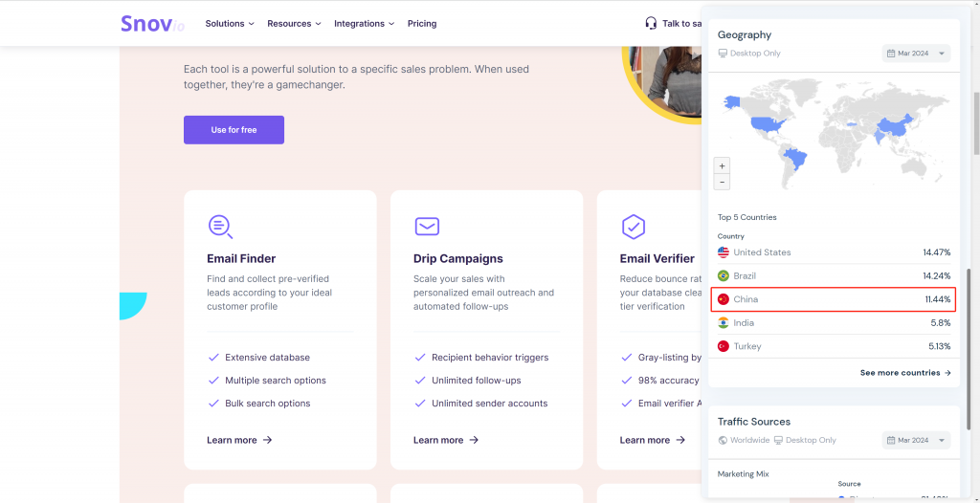Click the India flag icon
Viewport: 980px width, 503px height.
[724, 323]
